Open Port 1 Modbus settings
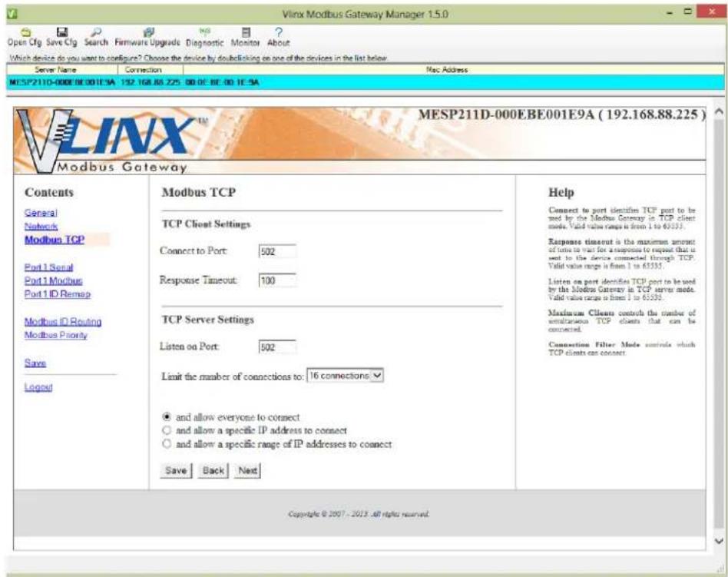 point(54,280)
